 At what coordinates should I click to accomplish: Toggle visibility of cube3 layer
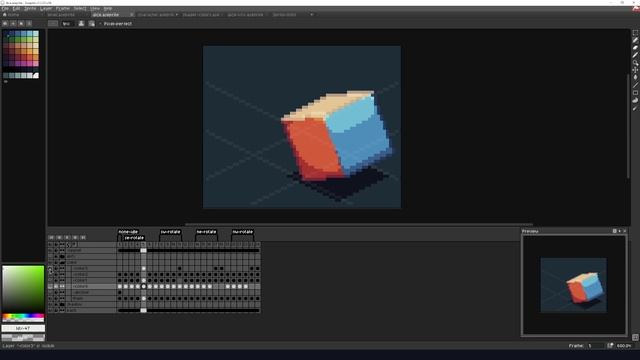point(50,269)
